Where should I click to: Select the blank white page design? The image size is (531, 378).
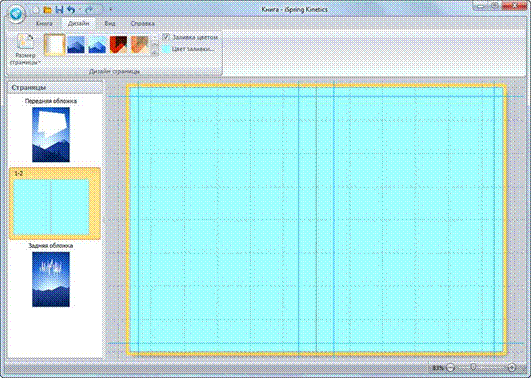(55, 45)
